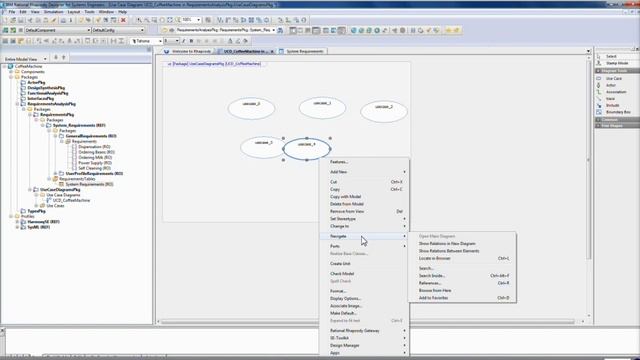Click the bold B formatting icon

pos(191,41)
